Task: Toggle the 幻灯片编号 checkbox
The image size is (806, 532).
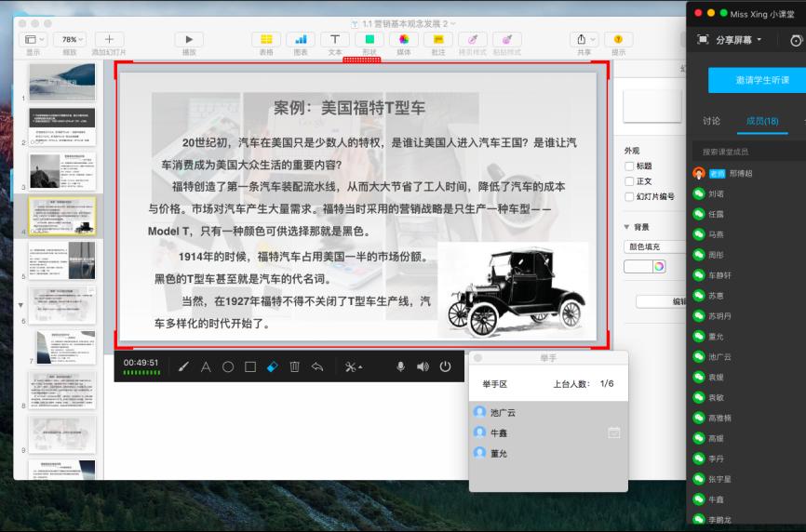Action: point(630,196)
